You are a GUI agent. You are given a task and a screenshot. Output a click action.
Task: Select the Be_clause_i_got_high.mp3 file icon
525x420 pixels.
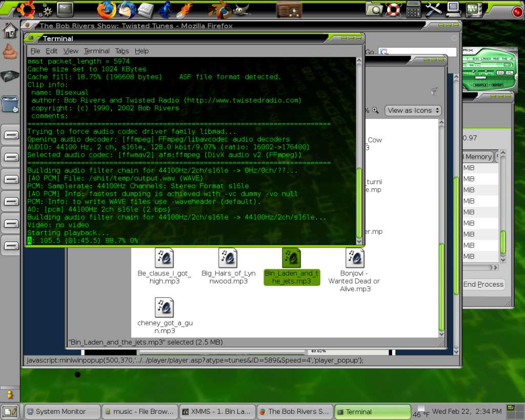click(164, 258)
